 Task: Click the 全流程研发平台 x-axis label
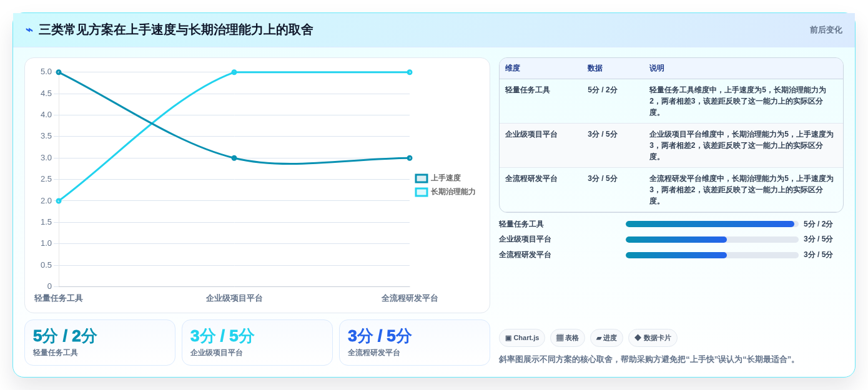(x=410, y=298)
